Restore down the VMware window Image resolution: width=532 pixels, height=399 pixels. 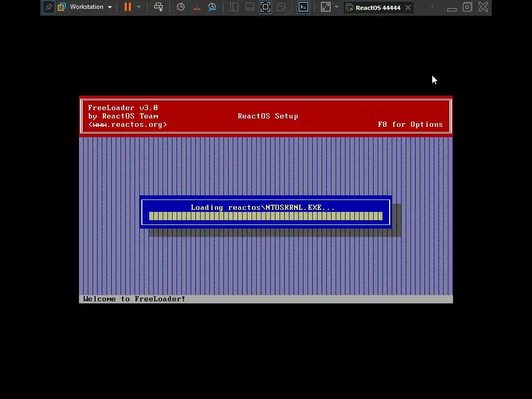point(468,7)
